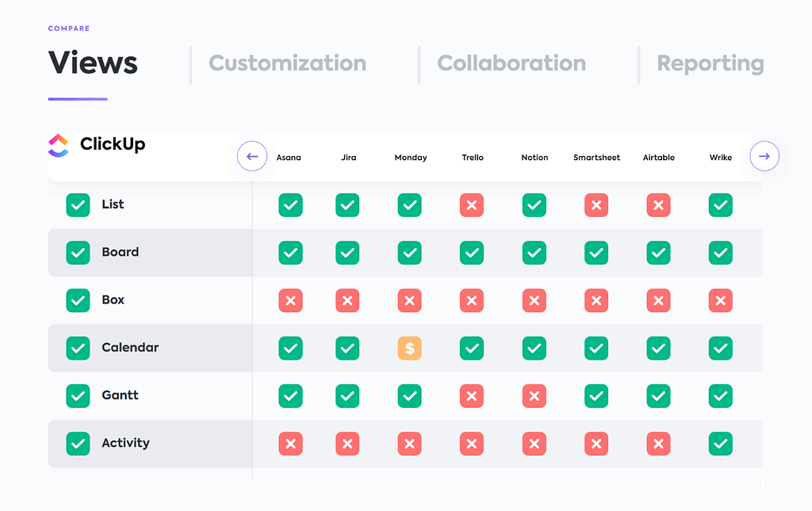This screenshot has height=511, width=812.
Task: Switch to the Reporting tab
Action: pos(710,64)
